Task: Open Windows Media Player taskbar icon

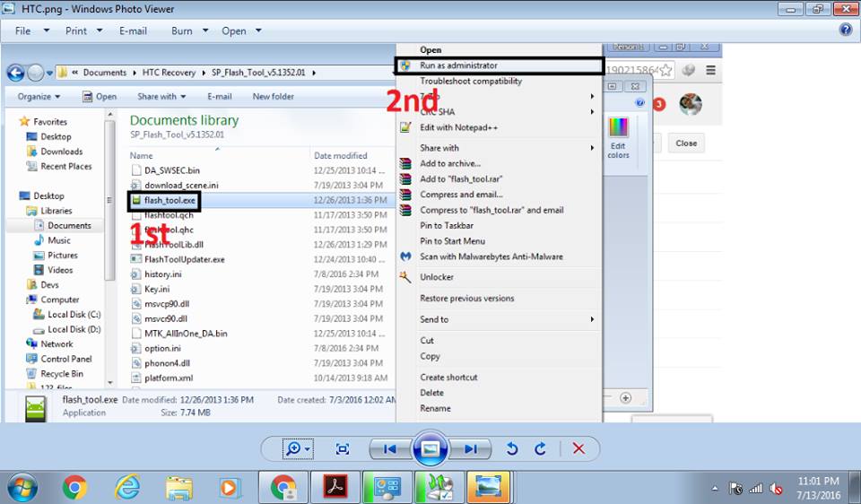Action: click(x=229, y=487)
